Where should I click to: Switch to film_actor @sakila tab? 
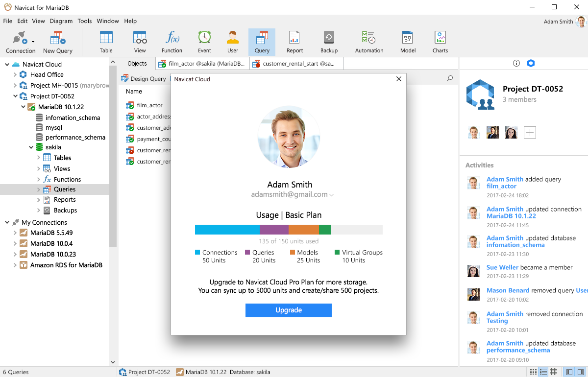pos(202,64)
